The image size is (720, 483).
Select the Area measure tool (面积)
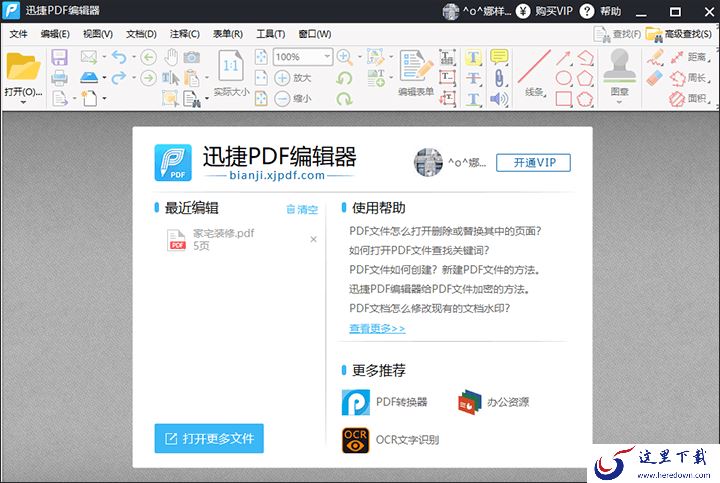[x=690, y=98]
